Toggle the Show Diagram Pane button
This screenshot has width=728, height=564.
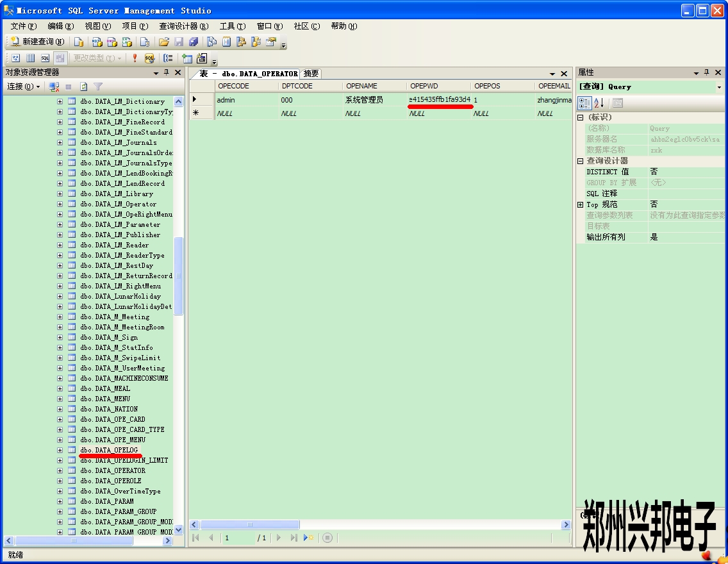click(16, 58)
